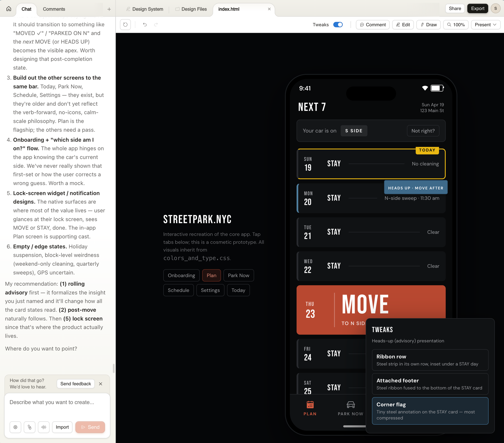
Task: Open chat settings via the gear icon
Action: pyautogui.click(x=15, y=427)
